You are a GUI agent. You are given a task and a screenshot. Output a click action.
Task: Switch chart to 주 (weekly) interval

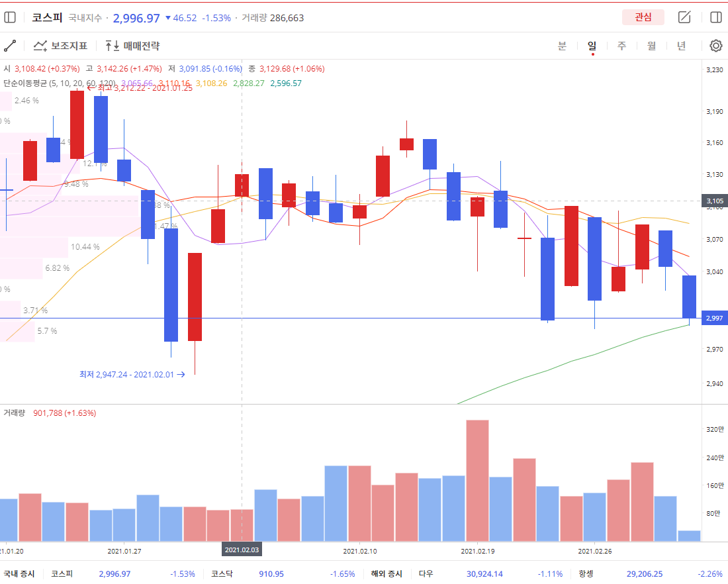coord(621,46)
